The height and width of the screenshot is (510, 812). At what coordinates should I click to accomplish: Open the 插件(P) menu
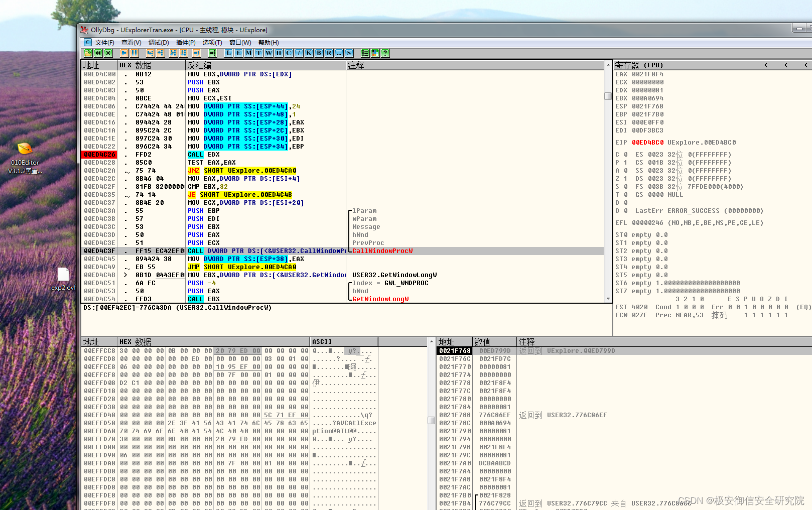coord(186,43)
